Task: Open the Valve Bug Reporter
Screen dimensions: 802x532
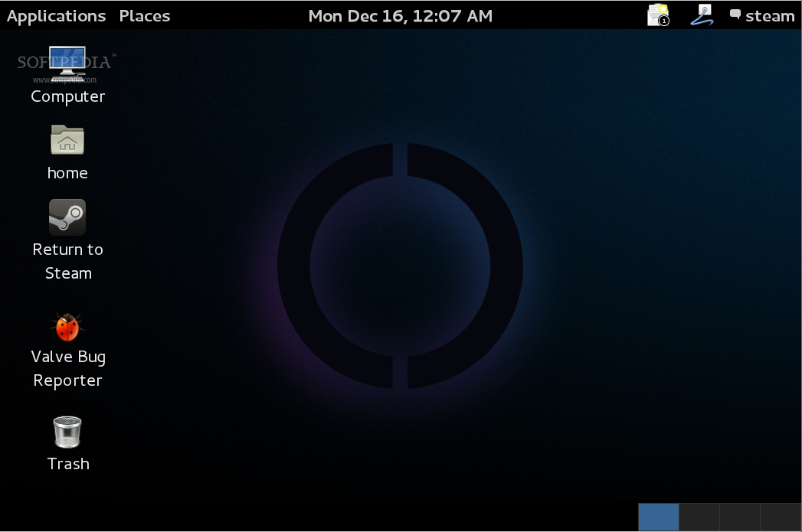Action: [67, 327]
